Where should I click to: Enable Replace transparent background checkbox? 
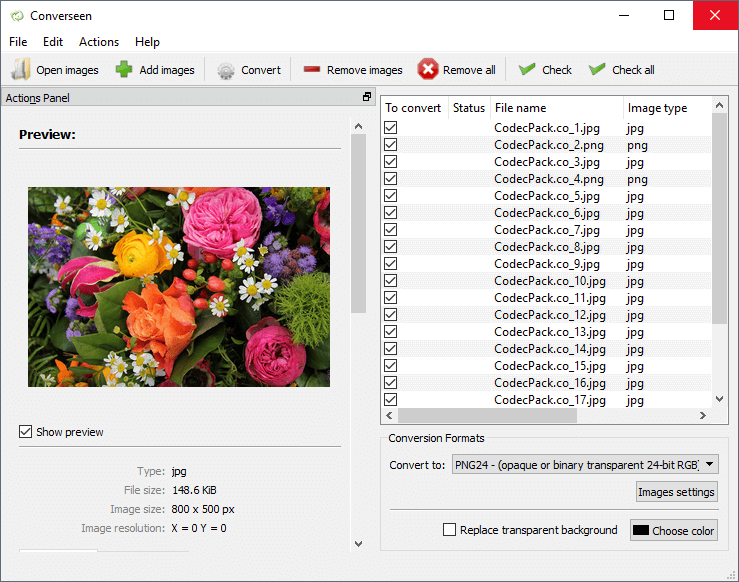[x=449, y=530]
